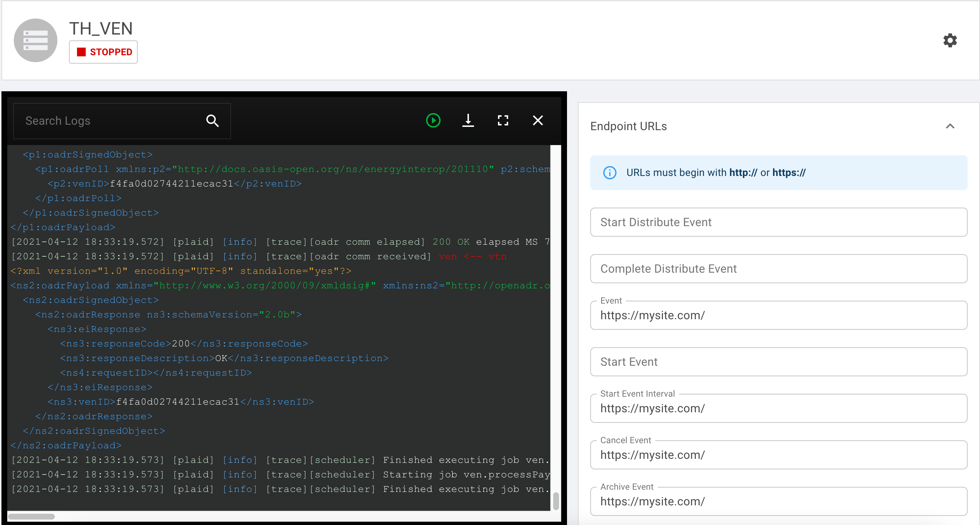980x525 pixels.
Task: Click the vertical scrollbar thumb in logs
Action: click(x=556, y=501)
